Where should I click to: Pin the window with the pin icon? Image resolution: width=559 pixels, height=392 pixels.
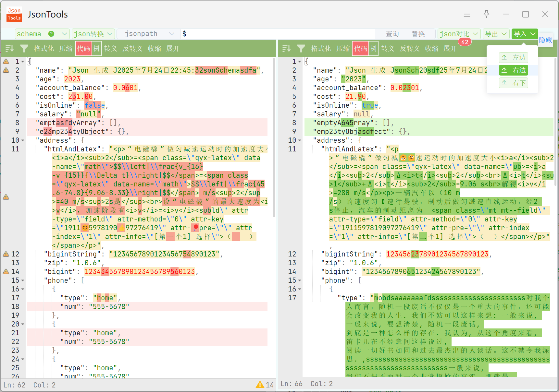[486, 14]
